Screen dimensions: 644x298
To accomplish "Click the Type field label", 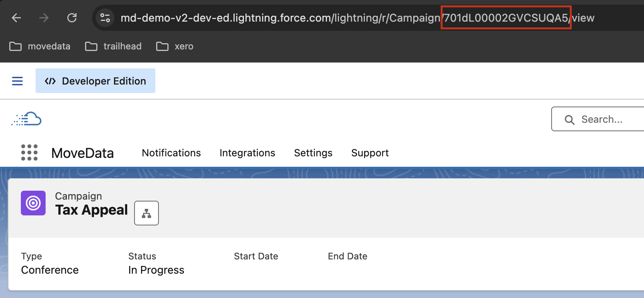I will (x=32, y=256).
